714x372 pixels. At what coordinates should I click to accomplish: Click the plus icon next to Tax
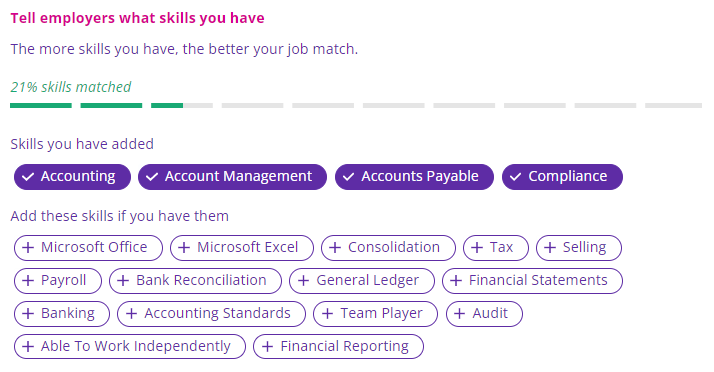click(477, 248)
